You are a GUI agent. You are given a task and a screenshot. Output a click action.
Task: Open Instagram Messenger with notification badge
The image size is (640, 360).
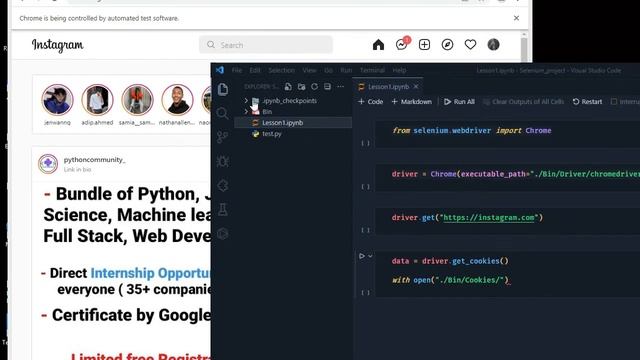click(402, 44)
